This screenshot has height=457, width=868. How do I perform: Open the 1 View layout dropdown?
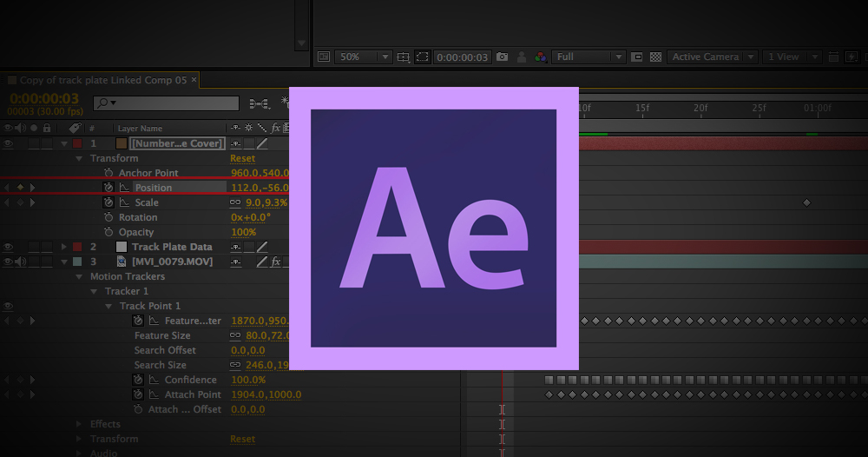792,56
